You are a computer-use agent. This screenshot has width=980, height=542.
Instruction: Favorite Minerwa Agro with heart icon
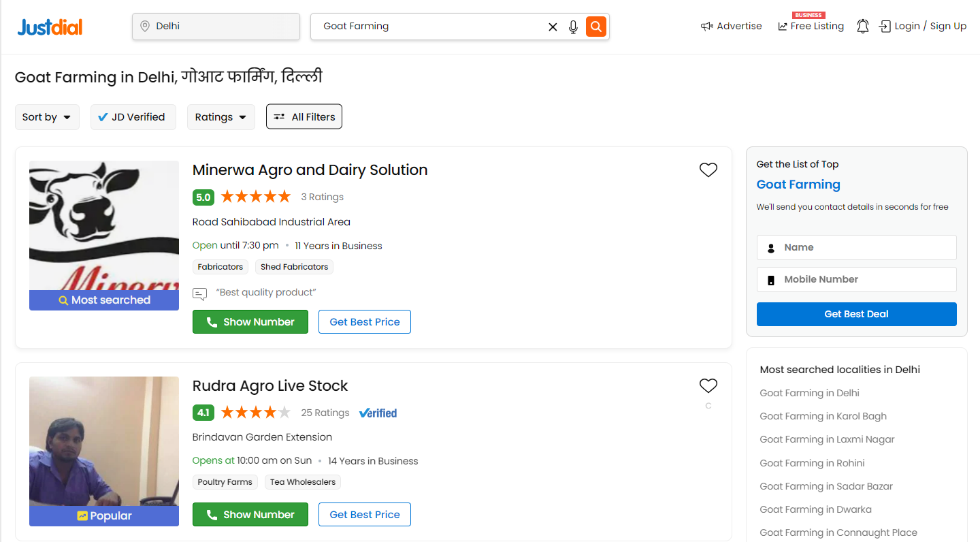point(708,170)
